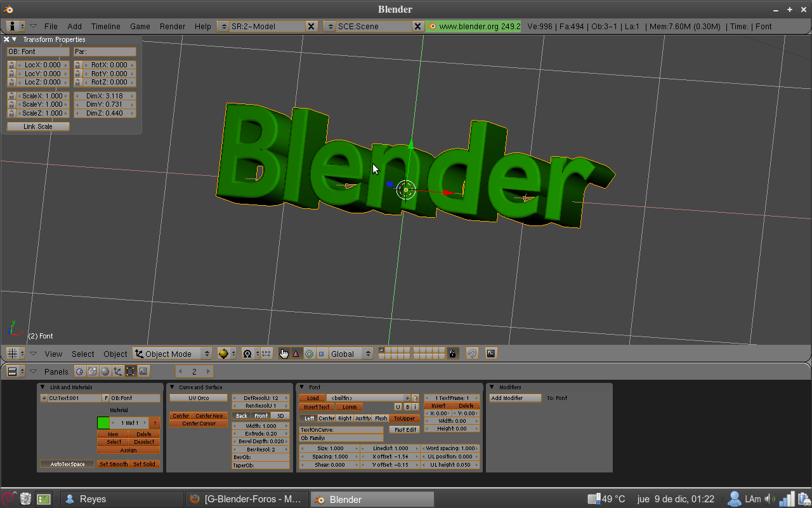Screen dimensions: 812x508
Task: Enable the translate manipulator triangle icon
Action: pyautogui.click(x=296, y=354)
